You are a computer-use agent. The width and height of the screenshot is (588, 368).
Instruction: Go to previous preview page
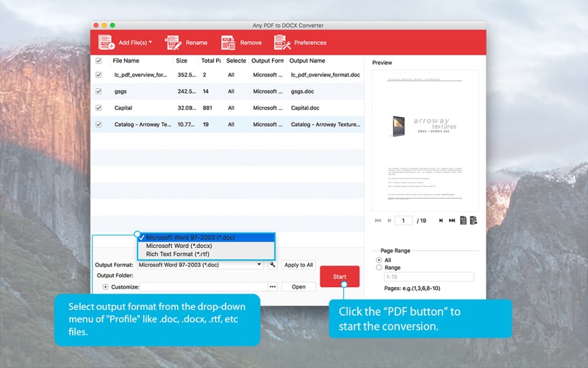click(390, 220)
